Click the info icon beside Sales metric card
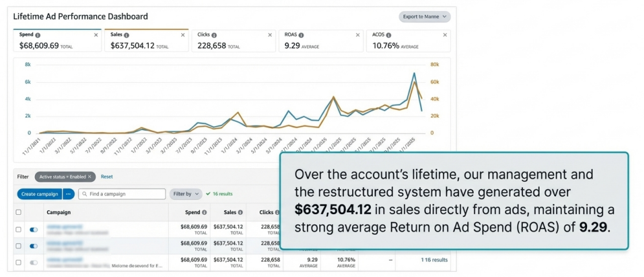Image resolution: width=644 pixels, height=277 pixels. 126,36
